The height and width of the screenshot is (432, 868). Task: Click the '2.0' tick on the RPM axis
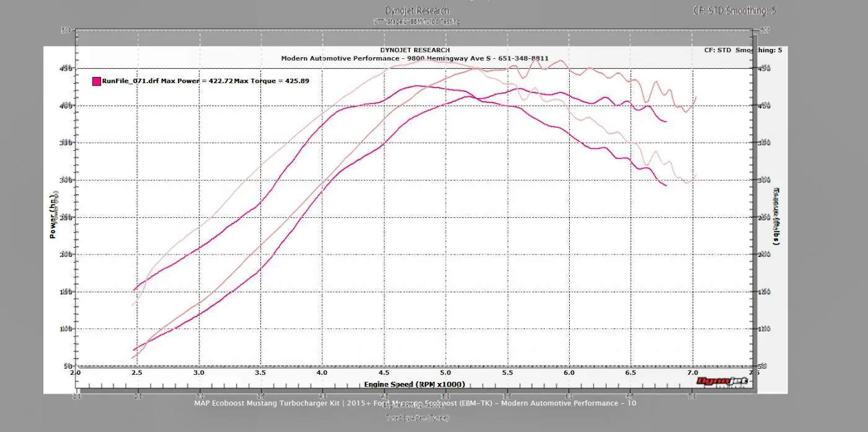(76, 374)
